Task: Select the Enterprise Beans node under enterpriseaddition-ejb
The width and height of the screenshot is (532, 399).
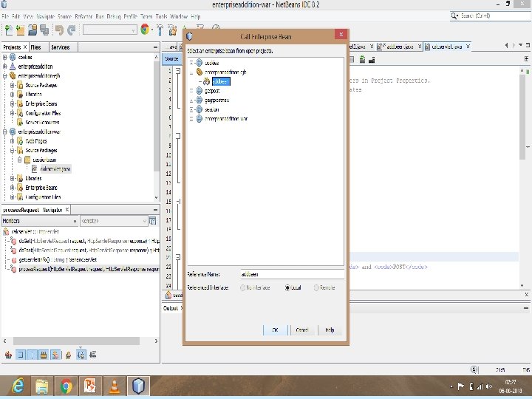Action: click(41, 104)
